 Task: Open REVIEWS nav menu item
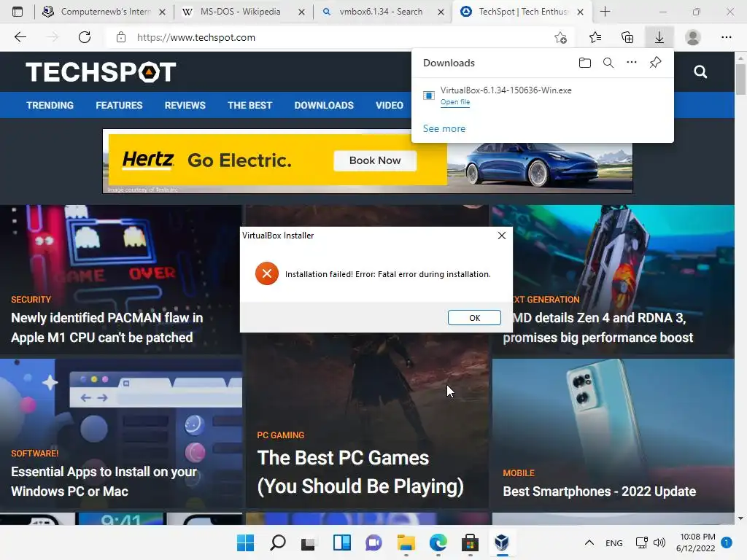185,105
